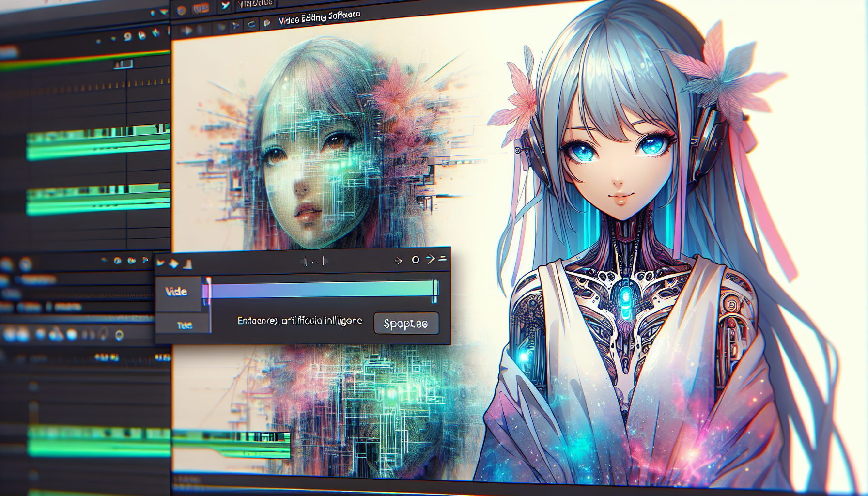Click the diamond keyframe icon in the dialog toolbar
Screen dimensions: 868x496
[x=173, y=263]
